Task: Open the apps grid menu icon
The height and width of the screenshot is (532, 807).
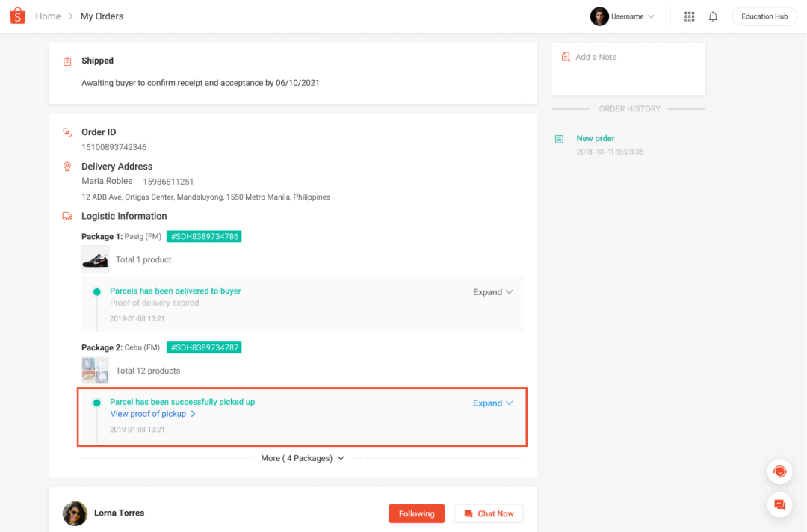Action: tap(689, 16)
